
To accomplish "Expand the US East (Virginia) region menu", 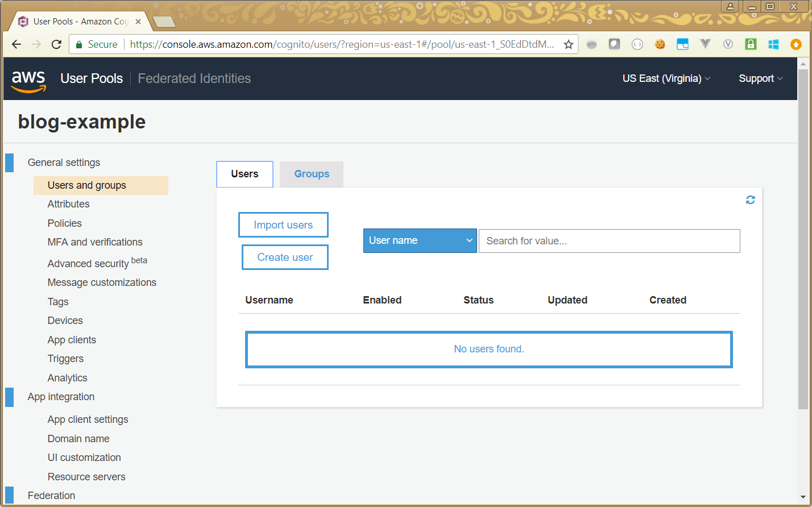I will point(666,78).
